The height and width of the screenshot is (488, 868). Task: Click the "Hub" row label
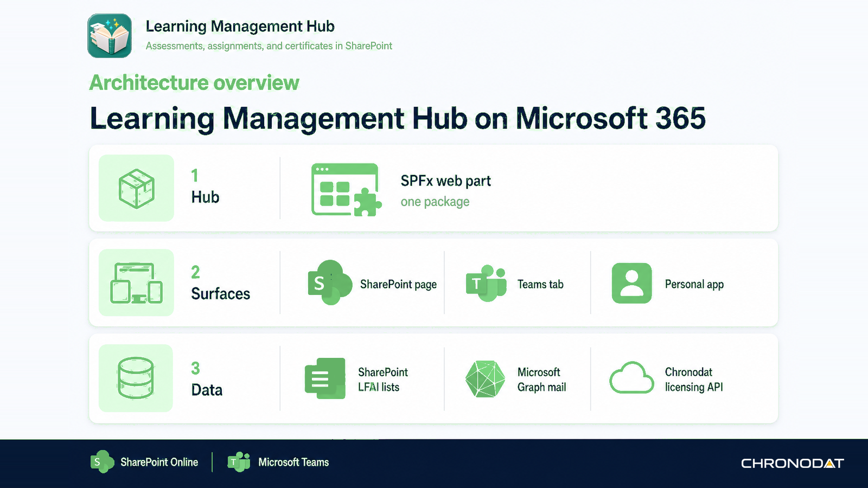tap(205, 197)
